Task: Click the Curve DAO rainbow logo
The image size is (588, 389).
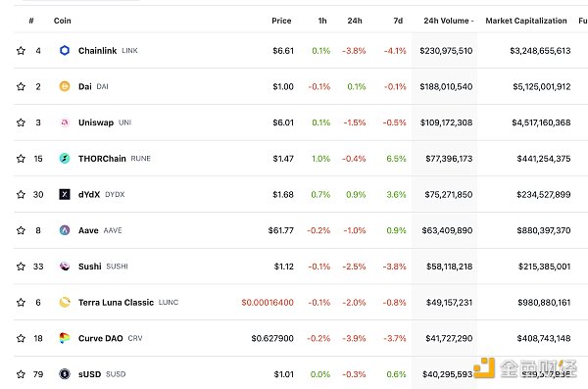Action: 65,338
